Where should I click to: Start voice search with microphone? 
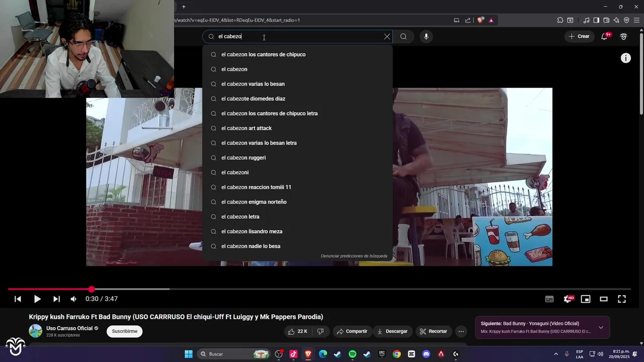click(x=426, y=36)
